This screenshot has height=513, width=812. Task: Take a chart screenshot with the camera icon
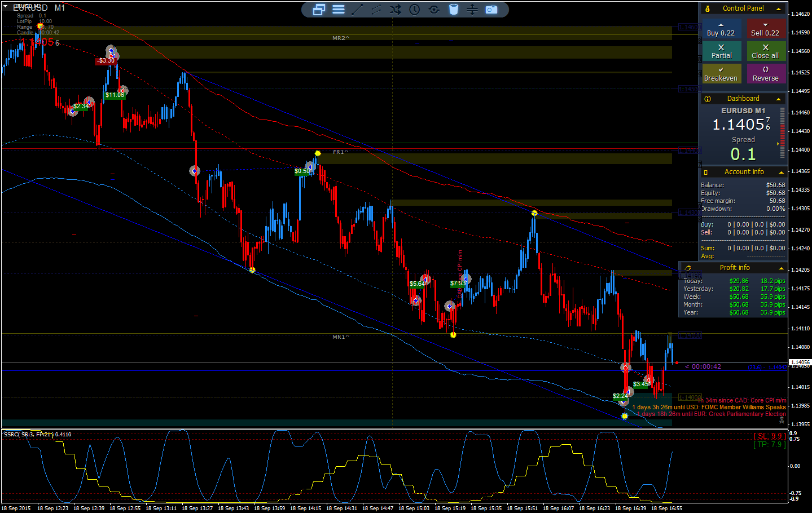pyautogui.click(x=491, y=10)
